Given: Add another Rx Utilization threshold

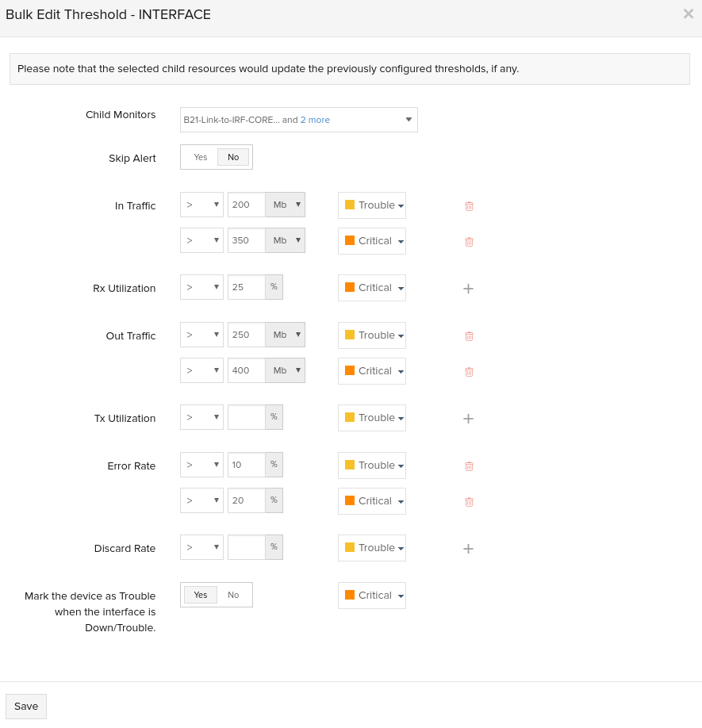Looking at the screenshot, I should [468, 289].
